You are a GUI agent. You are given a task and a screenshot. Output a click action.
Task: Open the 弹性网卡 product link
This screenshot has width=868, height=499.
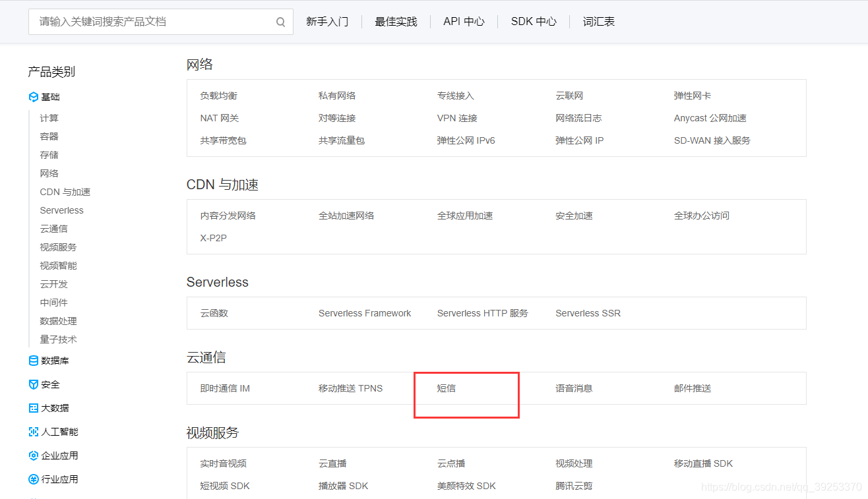[x=693, y=96]
